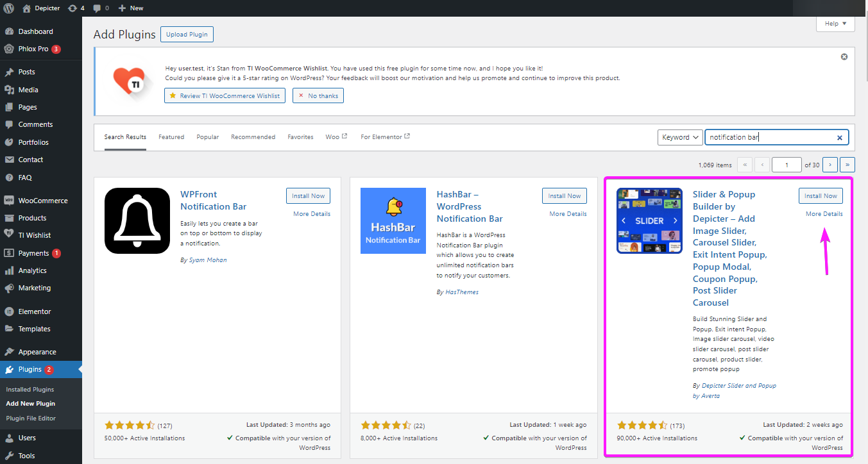Click the current page number field

point(787,165)
